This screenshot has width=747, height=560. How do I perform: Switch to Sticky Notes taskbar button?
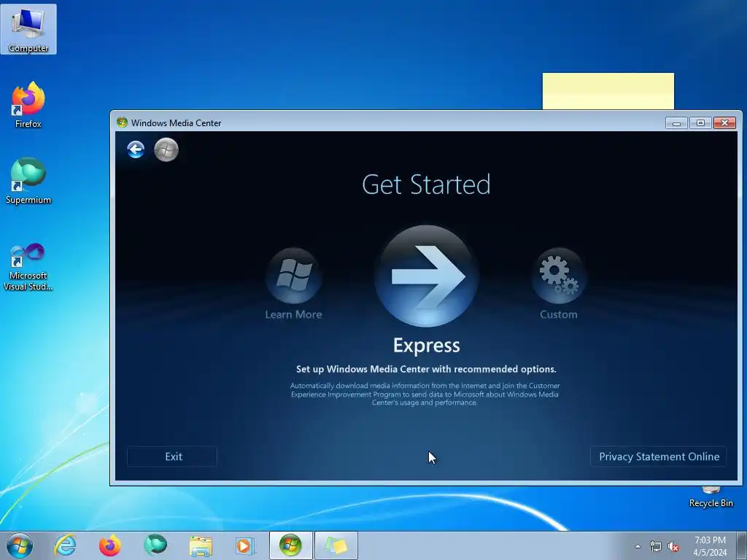336,545
